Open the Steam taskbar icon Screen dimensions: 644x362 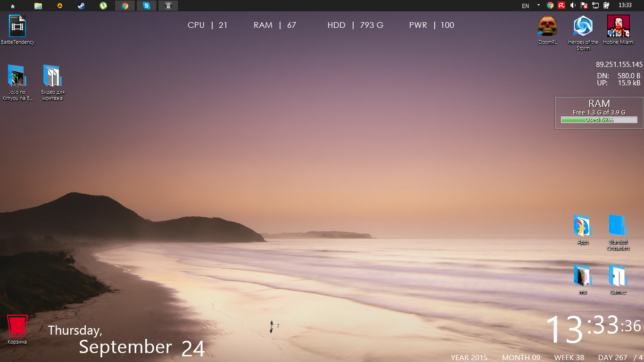point(81,6)
